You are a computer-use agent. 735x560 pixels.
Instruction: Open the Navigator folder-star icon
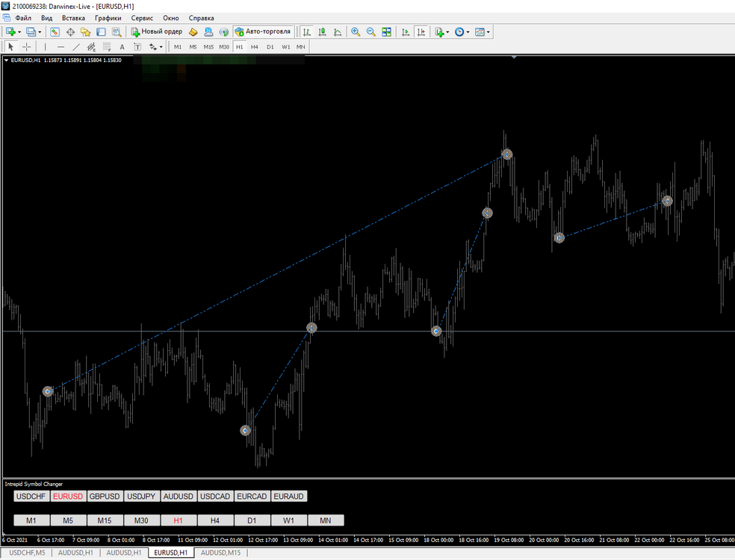(85, 32)
